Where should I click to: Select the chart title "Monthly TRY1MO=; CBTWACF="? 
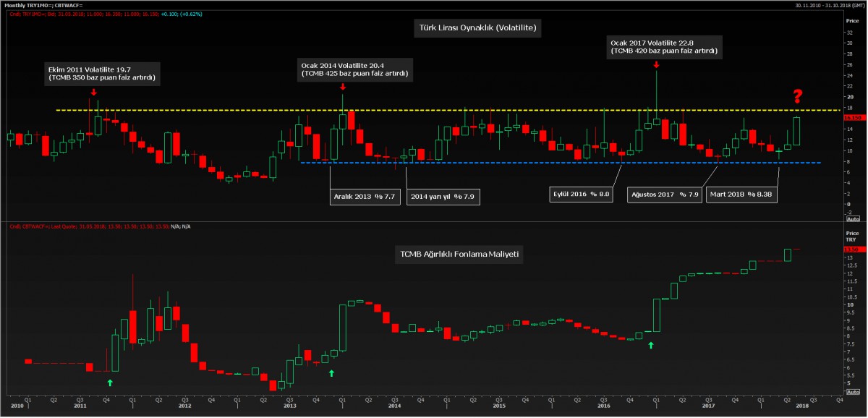pyautogui.click(x=43, y=5)
